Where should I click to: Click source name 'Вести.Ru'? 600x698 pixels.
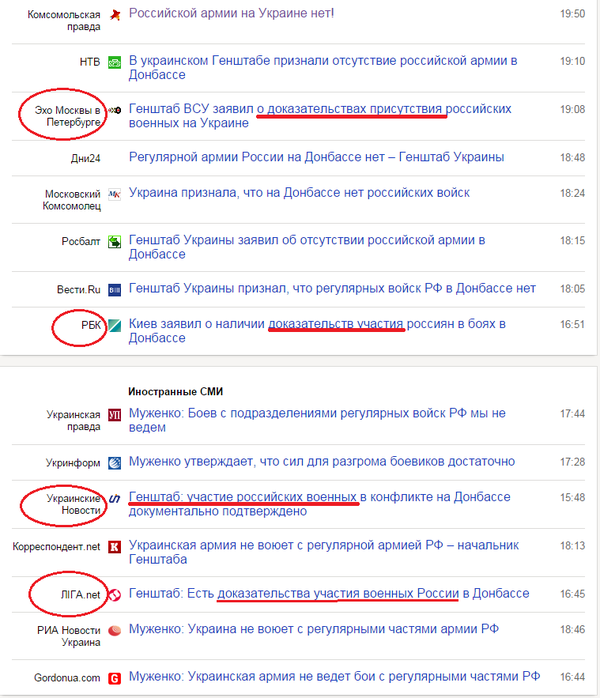79,290
